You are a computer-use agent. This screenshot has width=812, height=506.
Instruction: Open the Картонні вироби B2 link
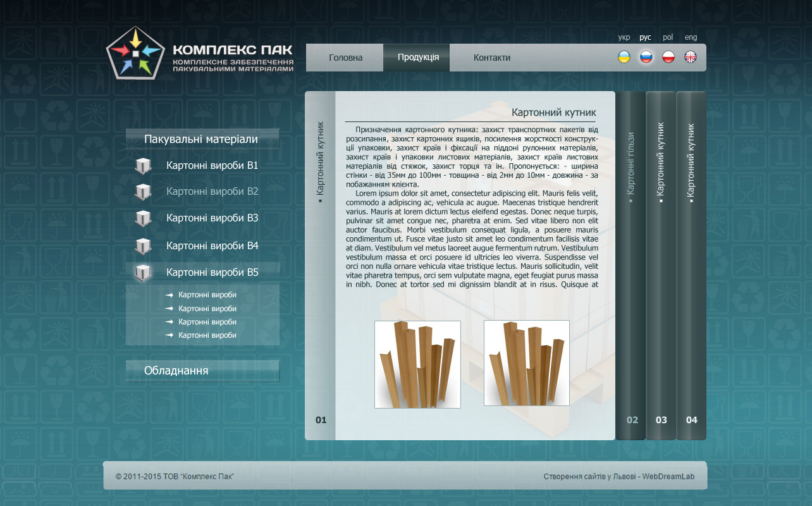pos(212,191)
